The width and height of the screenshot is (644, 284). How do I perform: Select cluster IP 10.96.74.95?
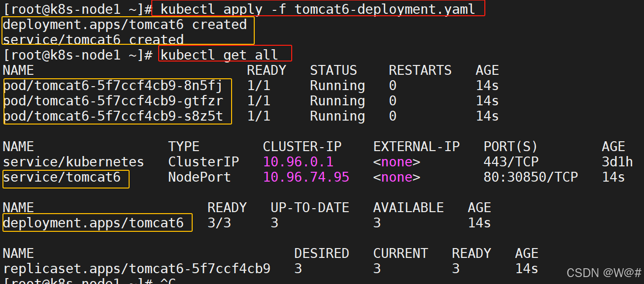tap(306, 177)
